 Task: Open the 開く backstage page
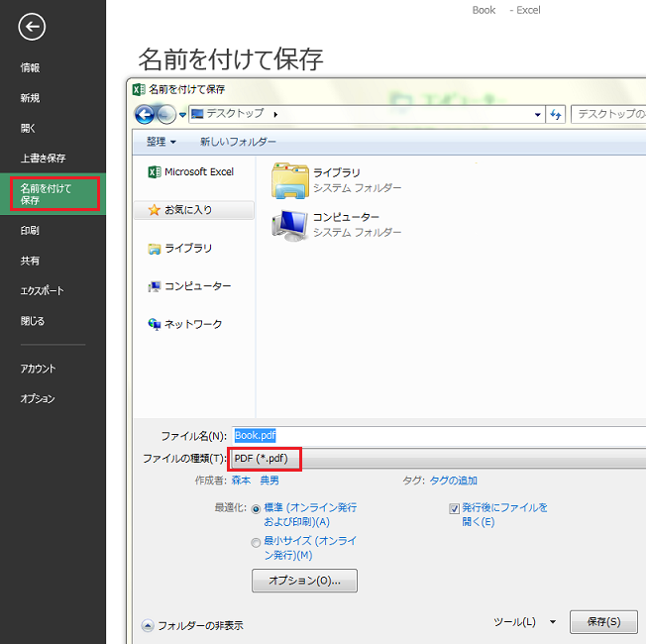[x=28, y=128]
